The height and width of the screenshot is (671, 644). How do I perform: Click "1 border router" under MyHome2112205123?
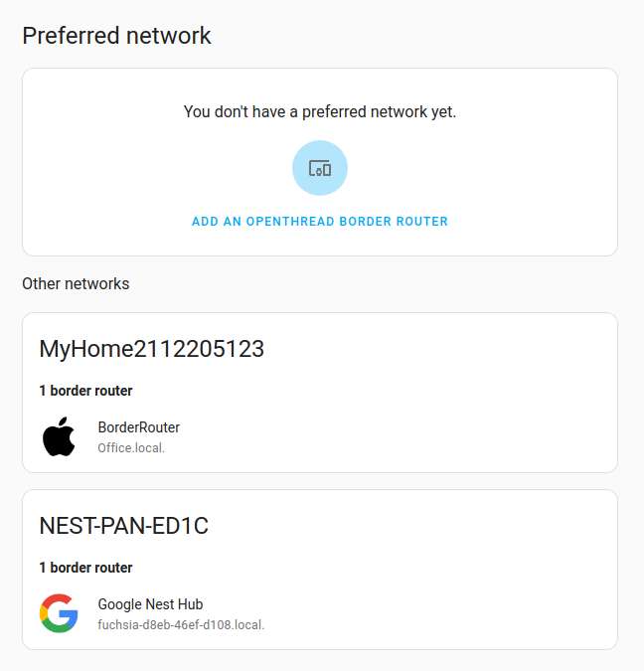click(85, 391)
